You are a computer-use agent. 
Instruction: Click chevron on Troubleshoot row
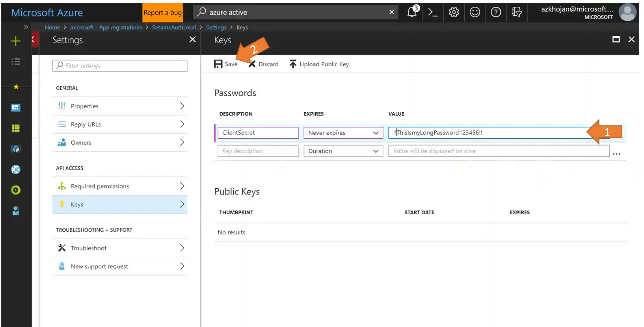[x=182, y=248]
